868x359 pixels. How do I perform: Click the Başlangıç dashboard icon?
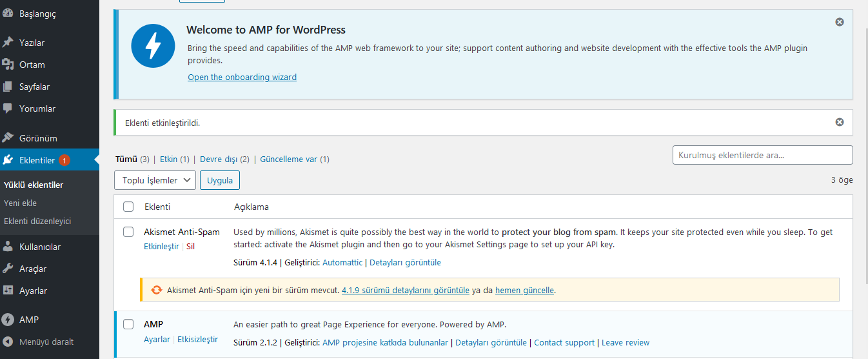tap(8, 14)
